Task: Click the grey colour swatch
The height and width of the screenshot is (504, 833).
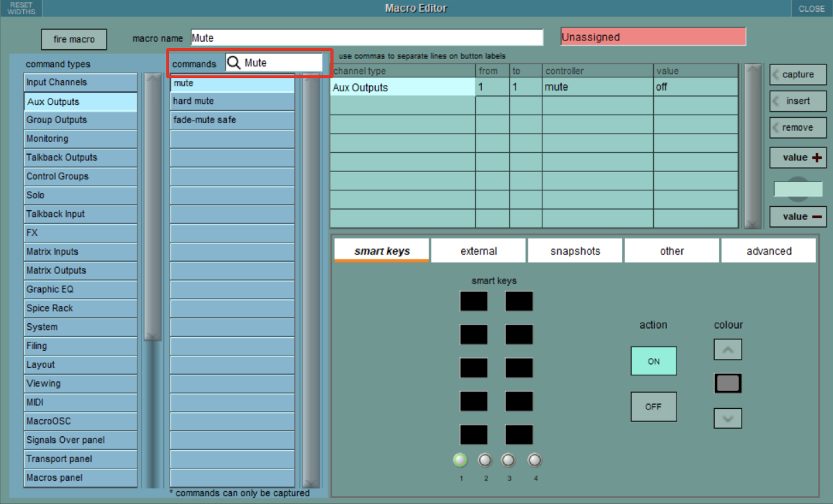Action: click(728, 383)
